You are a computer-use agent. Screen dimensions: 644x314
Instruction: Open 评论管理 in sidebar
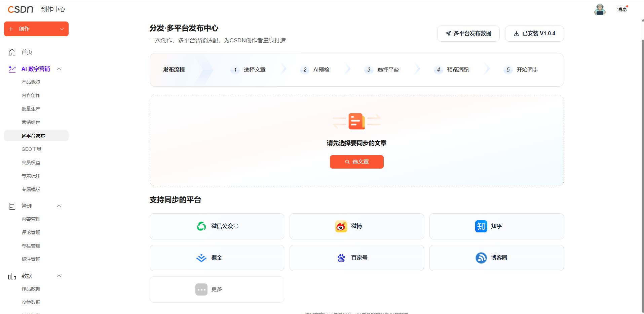[31, 232]
